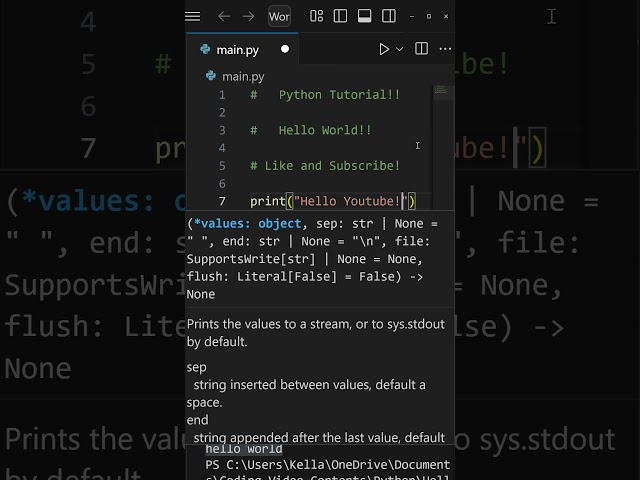Click the 'Wor' command center search box
The height and width of the screenshot is (480, 640).
pos(279,16)
